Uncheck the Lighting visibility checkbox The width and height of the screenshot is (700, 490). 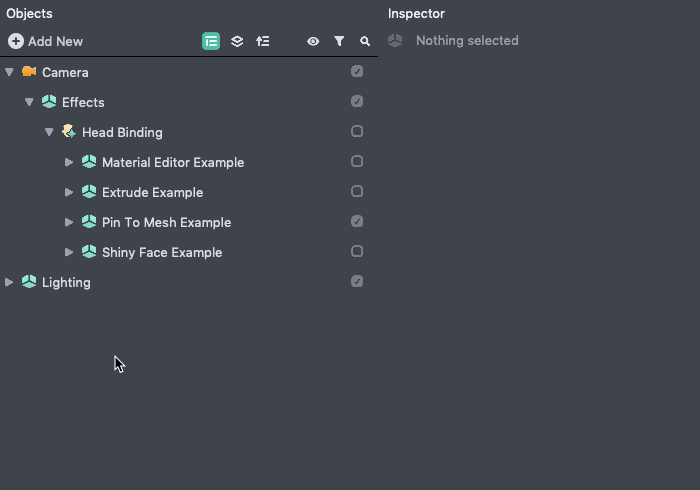(x=357, y=281)
